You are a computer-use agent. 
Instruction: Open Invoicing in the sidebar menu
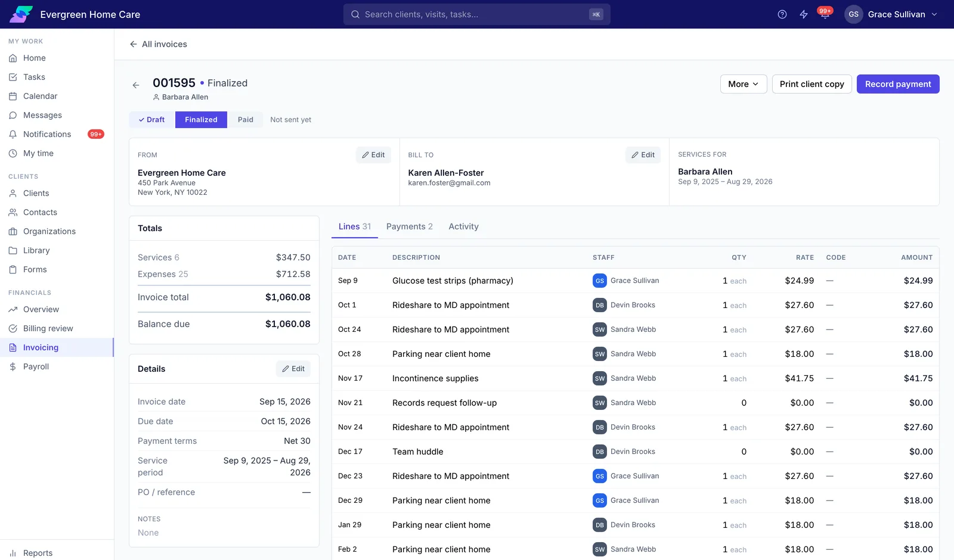point(57,347)
